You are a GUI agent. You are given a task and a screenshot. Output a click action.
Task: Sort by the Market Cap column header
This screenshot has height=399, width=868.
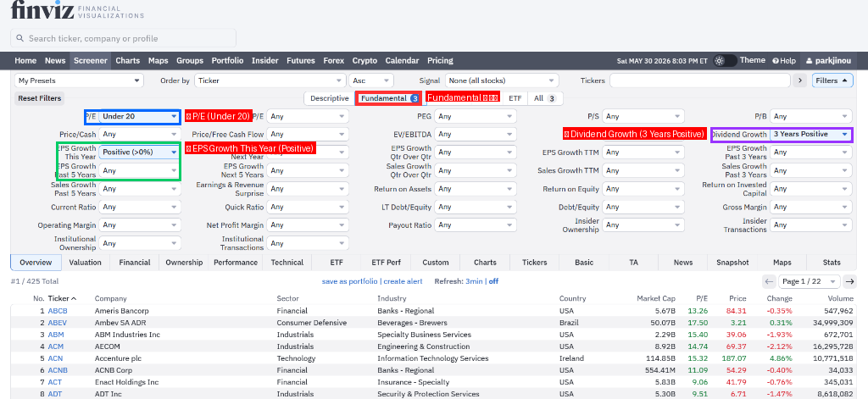[x=656, y=298]
